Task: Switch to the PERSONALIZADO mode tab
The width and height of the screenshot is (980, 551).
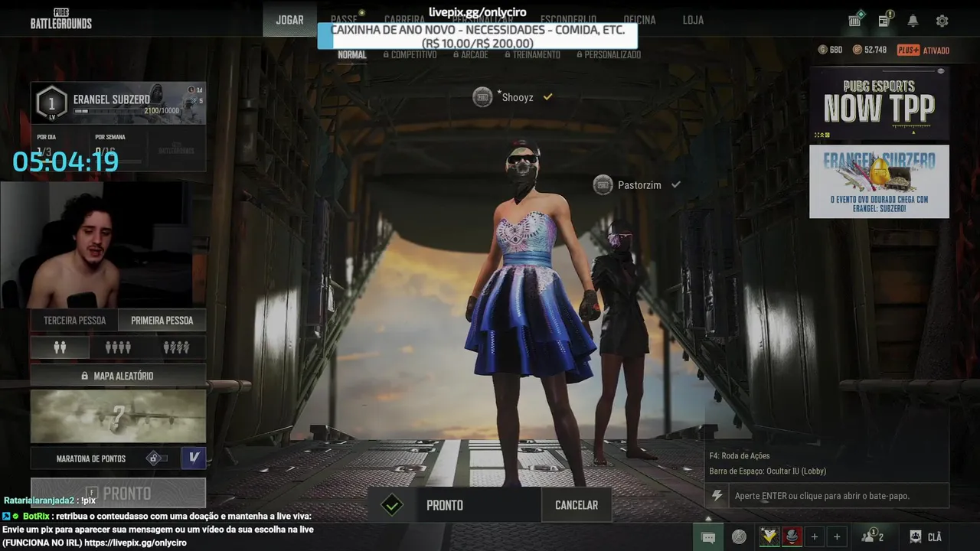Action: (608, 55)
